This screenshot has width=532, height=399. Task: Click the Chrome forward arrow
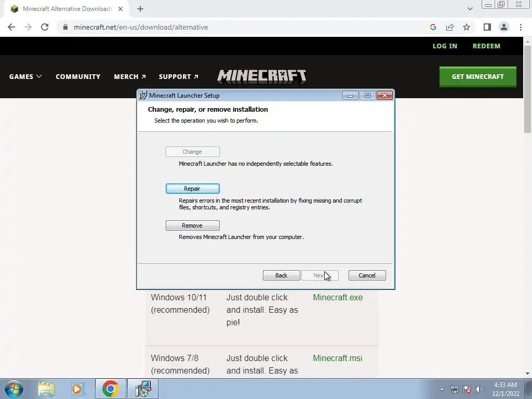point(28,27)
